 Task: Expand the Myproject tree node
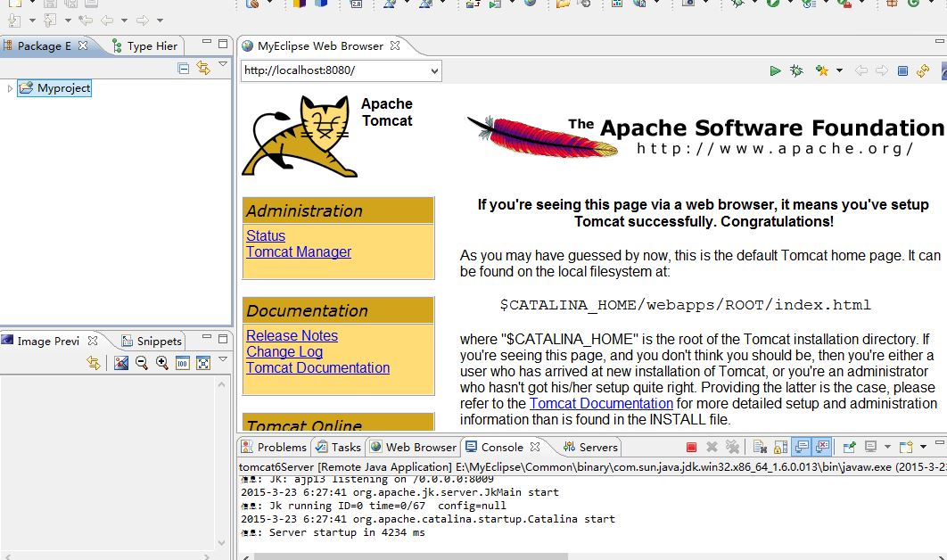10,88
